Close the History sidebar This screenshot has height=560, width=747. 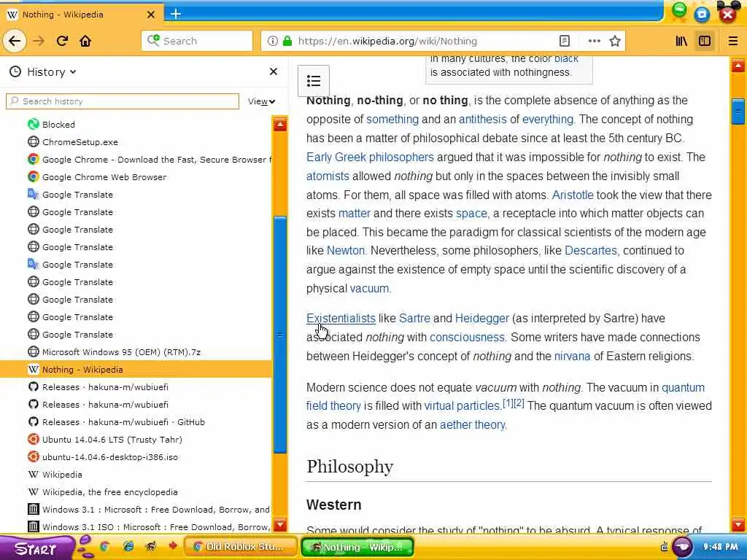(x=274, y=71)
